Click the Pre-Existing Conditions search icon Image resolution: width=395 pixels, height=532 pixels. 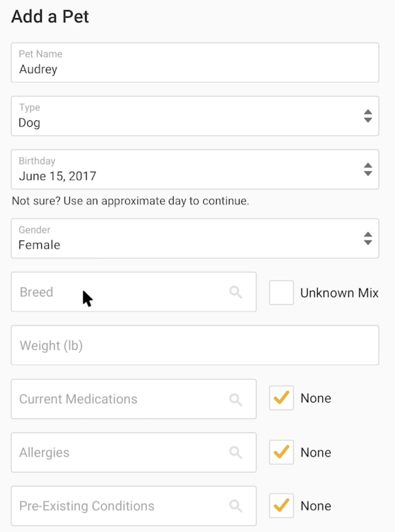[x=236, y=506]
